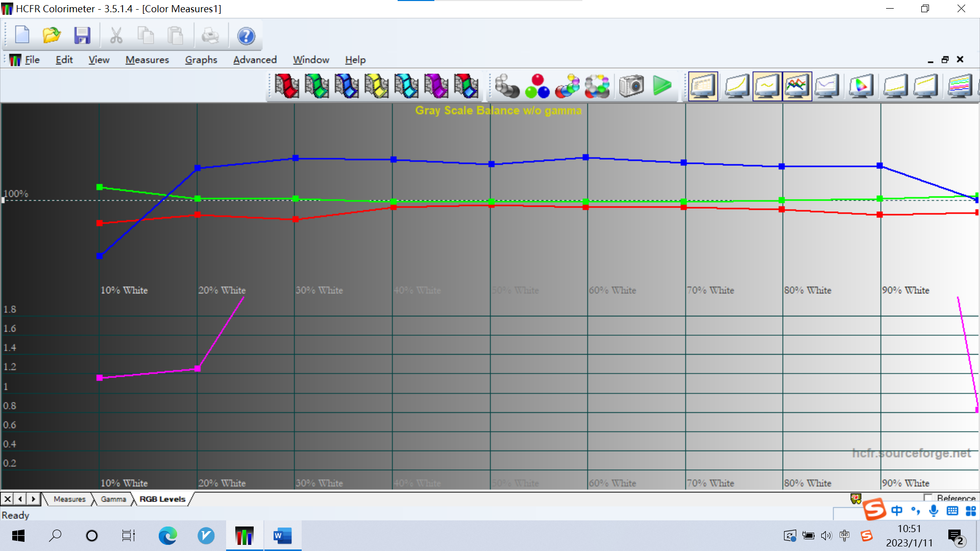Toggle the Reference checkbox

tap(928, 497)
